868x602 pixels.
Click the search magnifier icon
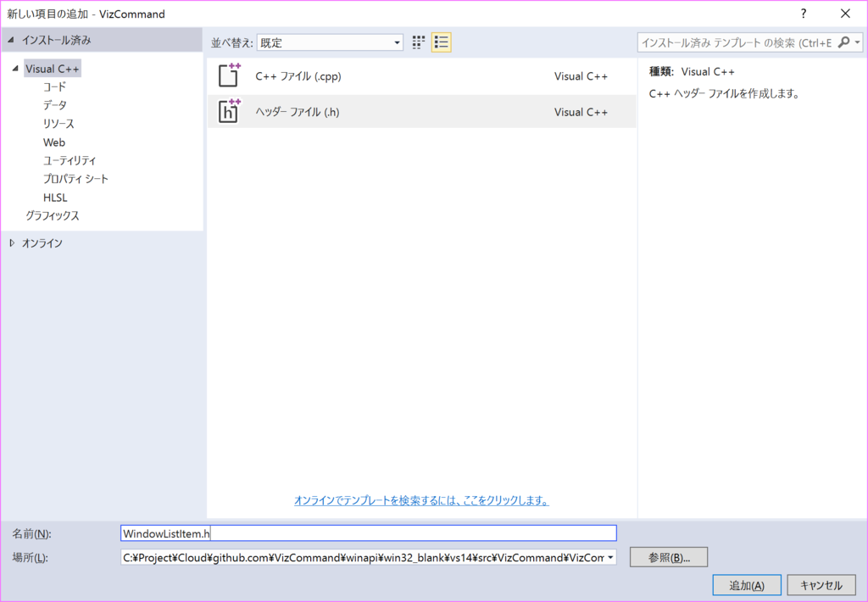(x=843, y=42)
